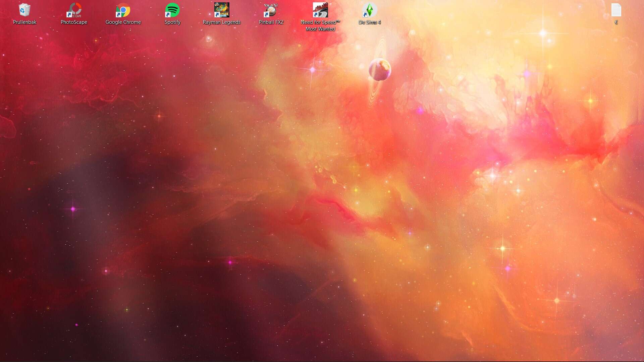Image resolution: width=644 pixels, height=362 pixels.
Task: Click the 'De Sims 4' label text
Action: point(370,22)
